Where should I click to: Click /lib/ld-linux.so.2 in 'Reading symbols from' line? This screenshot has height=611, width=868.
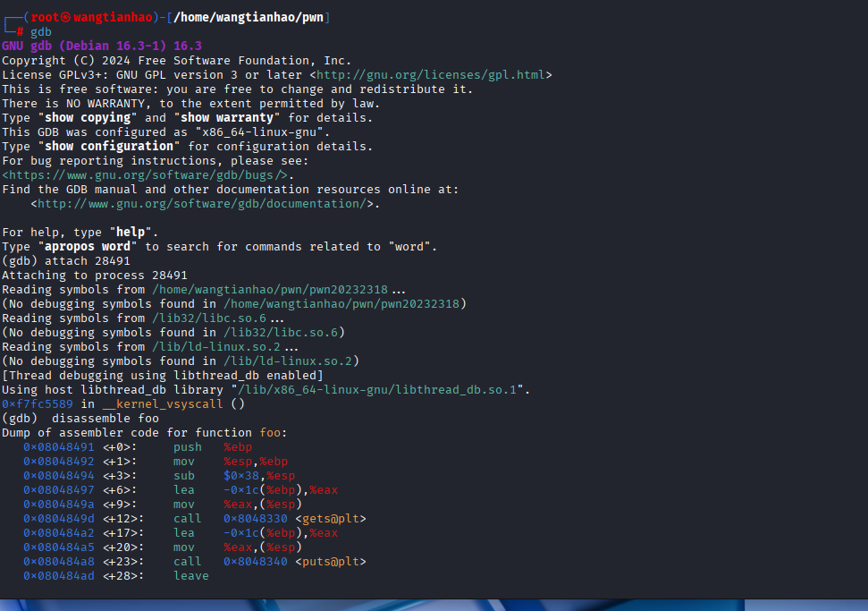(x=216, y=347)
